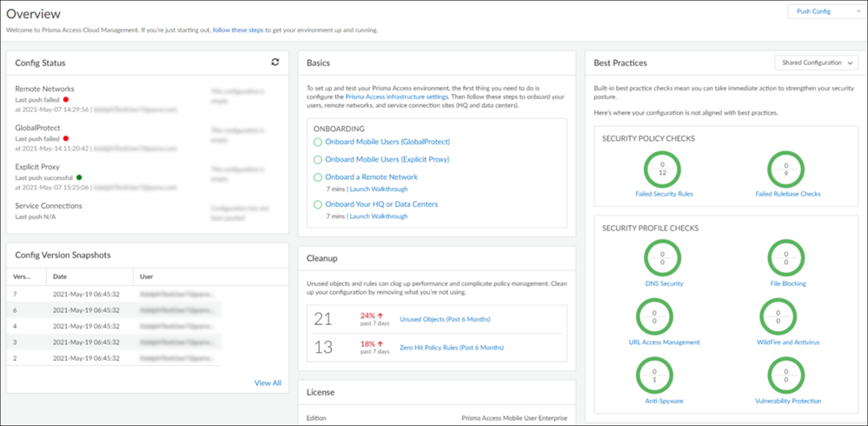Click the WildFire and Antivirus circle

click(788, 316)
